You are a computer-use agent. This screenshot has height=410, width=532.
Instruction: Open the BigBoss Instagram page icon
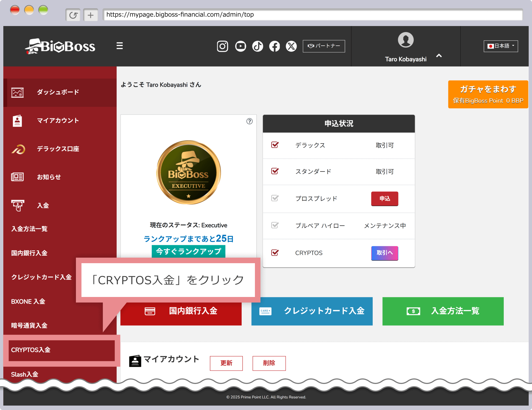tap(222, 46)
